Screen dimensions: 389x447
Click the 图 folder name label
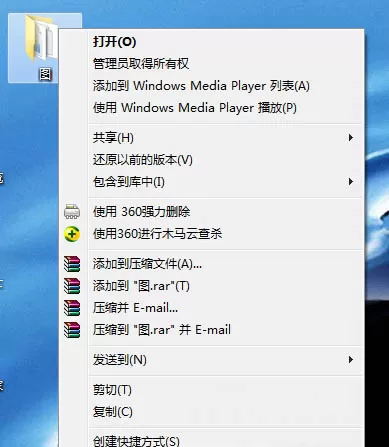click(45, 74)
